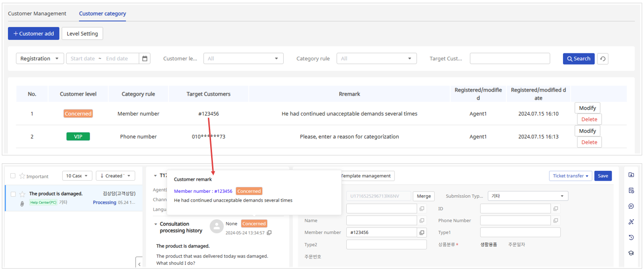This screenshot has height=271, width=644.
Task: Collapse the Consultation processing history section
Action: [x=156, y=224]
